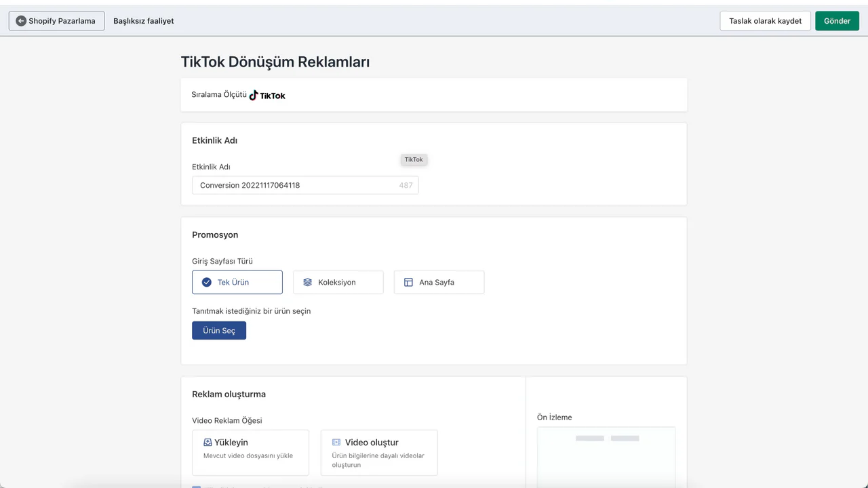
Task: Click the checkmark icon in Tek Ürün
Action: (207, 282)
